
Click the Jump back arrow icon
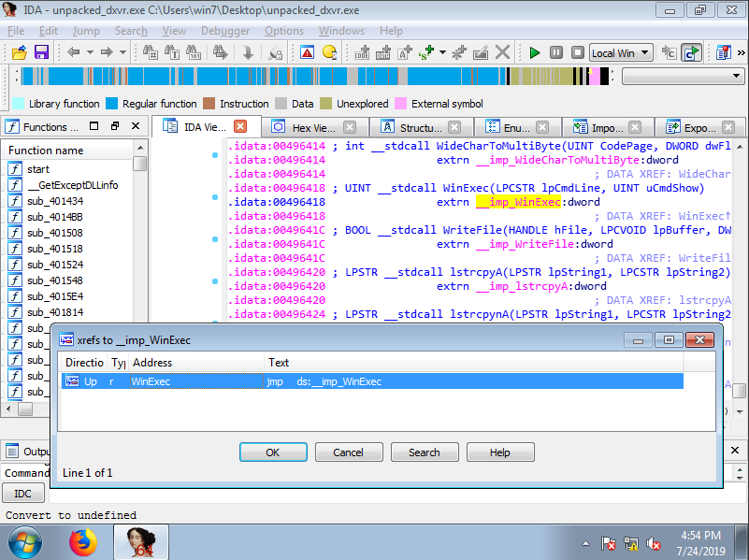pyautogui.click(x=74, y=52)
